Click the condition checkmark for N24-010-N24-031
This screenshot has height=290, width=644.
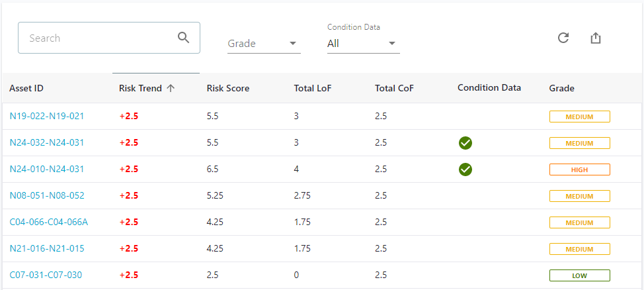[x=465, y=169]
